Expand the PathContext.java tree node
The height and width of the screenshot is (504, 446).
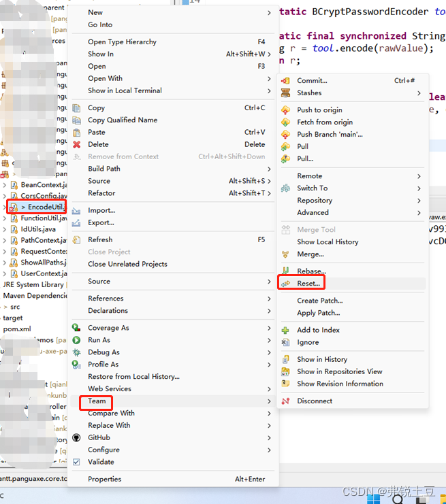(x=4, y=240)
